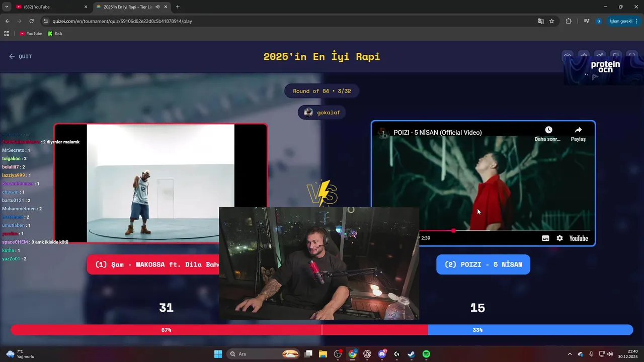Open the YouTube bookmark
The height and width of the screenshot is (362, 644).
click(31, 34)
